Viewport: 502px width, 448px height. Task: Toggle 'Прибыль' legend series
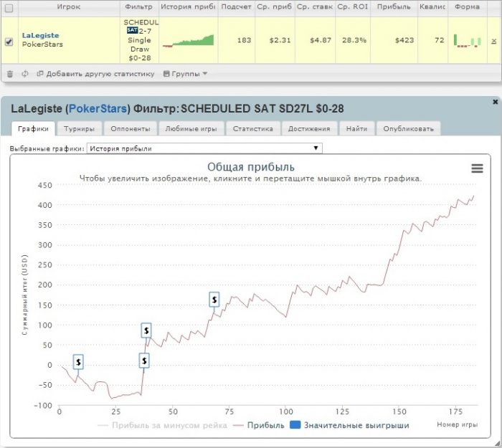coord(259,425)
